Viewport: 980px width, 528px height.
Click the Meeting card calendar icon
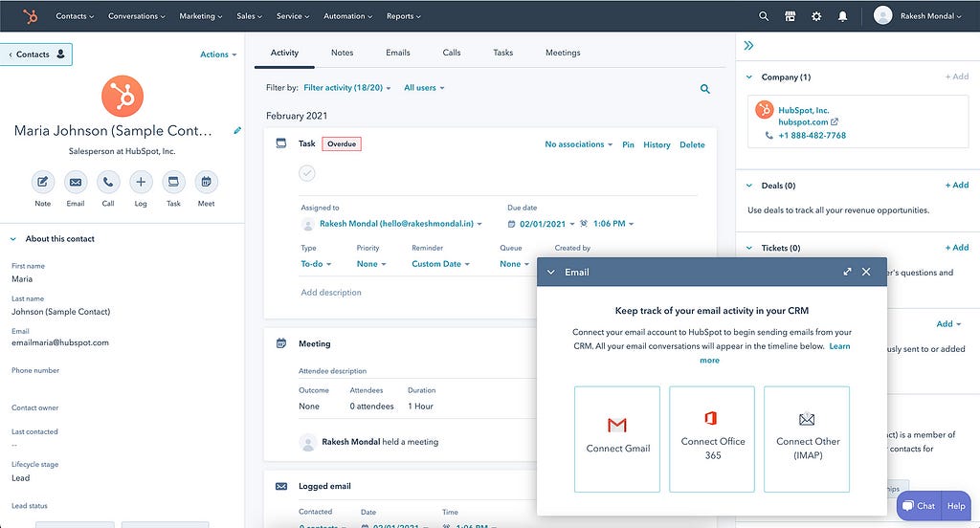(x=281, y=343)
